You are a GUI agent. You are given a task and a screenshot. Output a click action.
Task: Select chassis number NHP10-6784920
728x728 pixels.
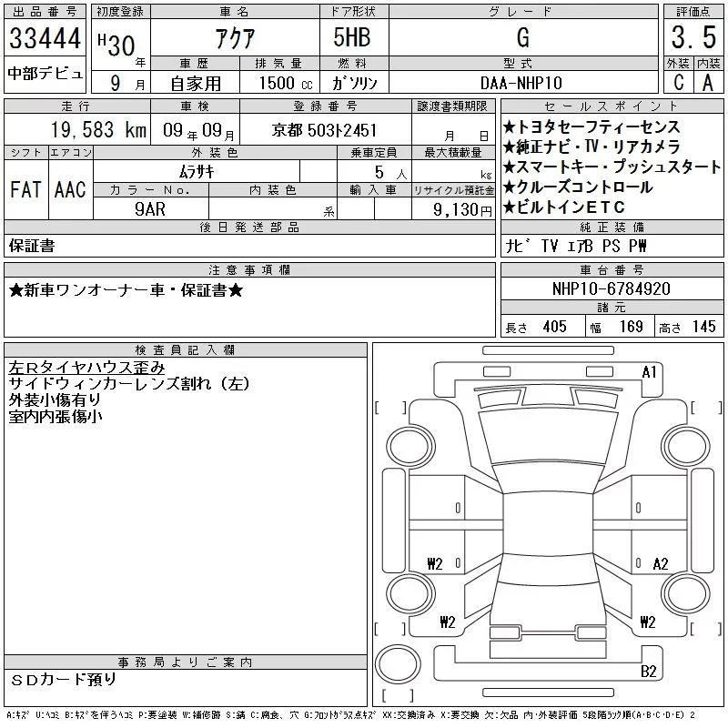pyautogui.click(x=611, y=288)
